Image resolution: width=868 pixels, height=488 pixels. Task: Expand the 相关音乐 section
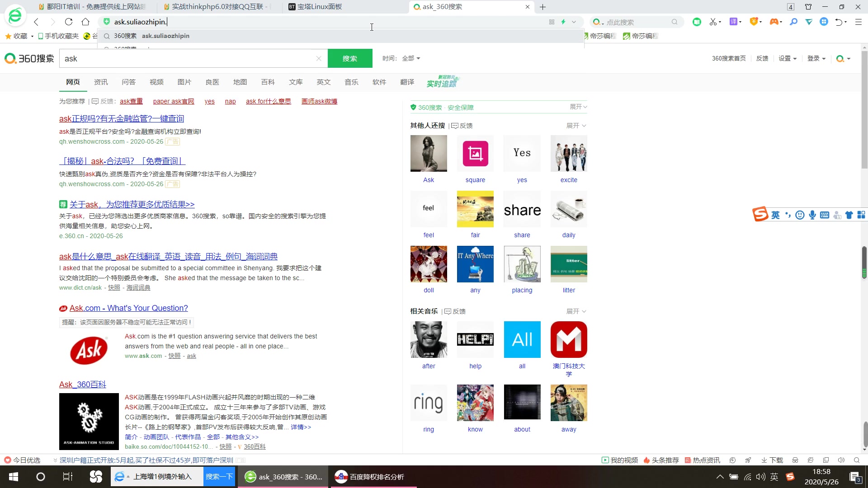click(575, 311)
